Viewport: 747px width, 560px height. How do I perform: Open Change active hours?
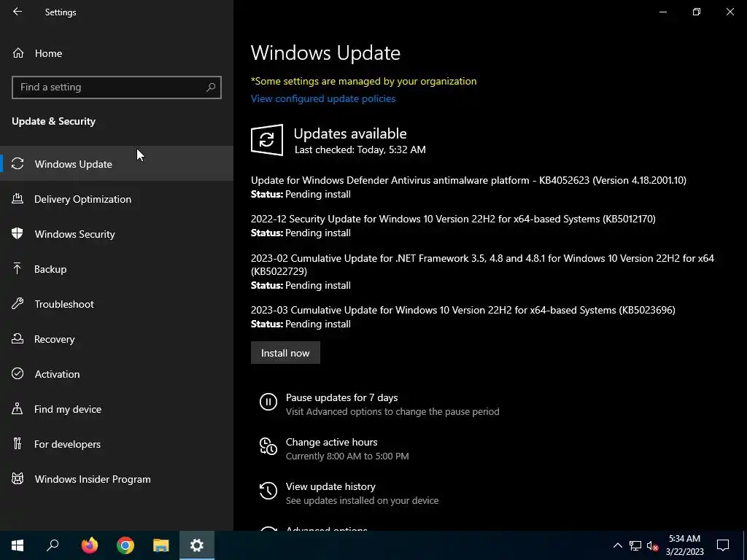click(x=332, y=442)
